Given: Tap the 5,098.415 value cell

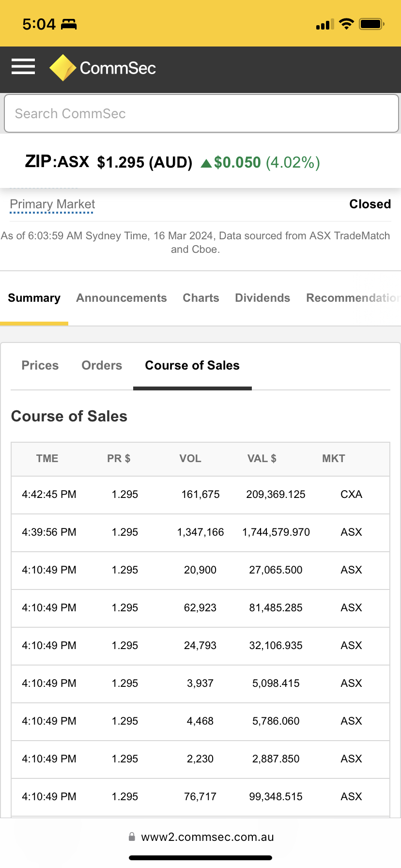Looking at the screenshot, I should pyautogui.click(x=276, y=683).
